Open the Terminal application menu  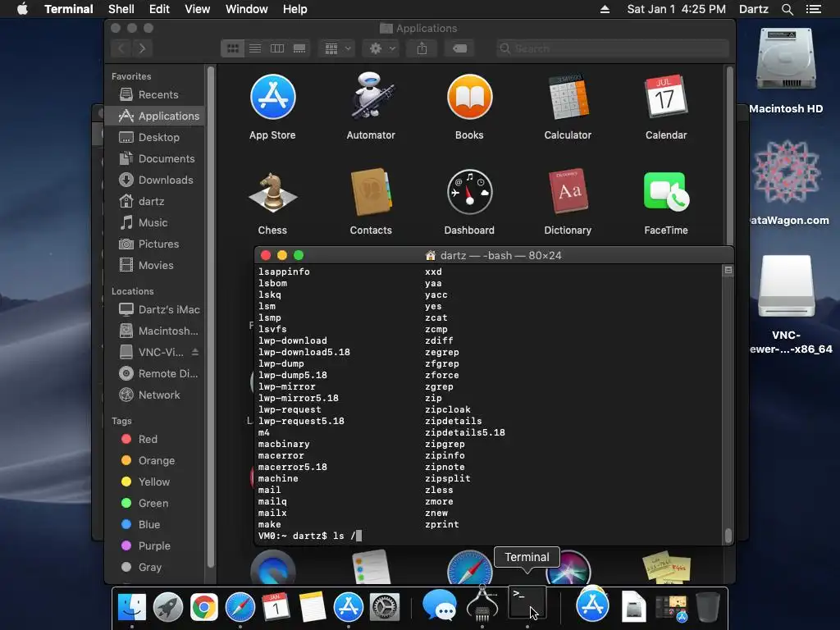(69, 9)
